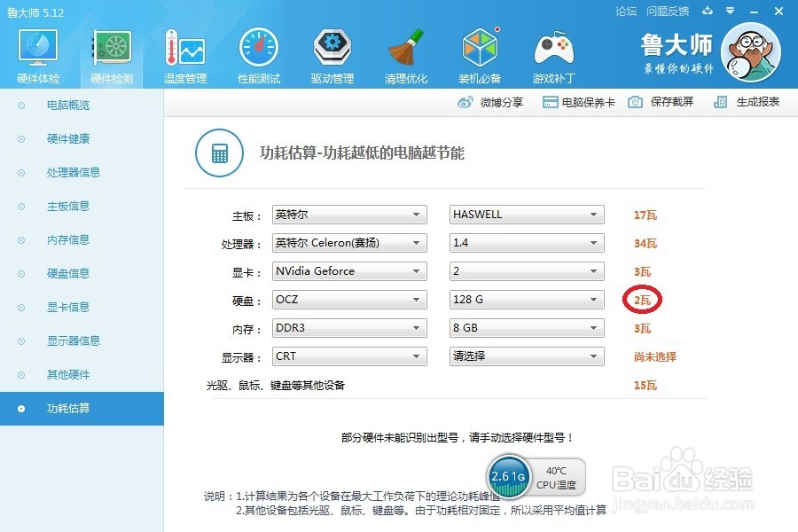
Task: Click the 微博分享 Weibo share icon
Action: pyautogui.click(x=465, y=102)
